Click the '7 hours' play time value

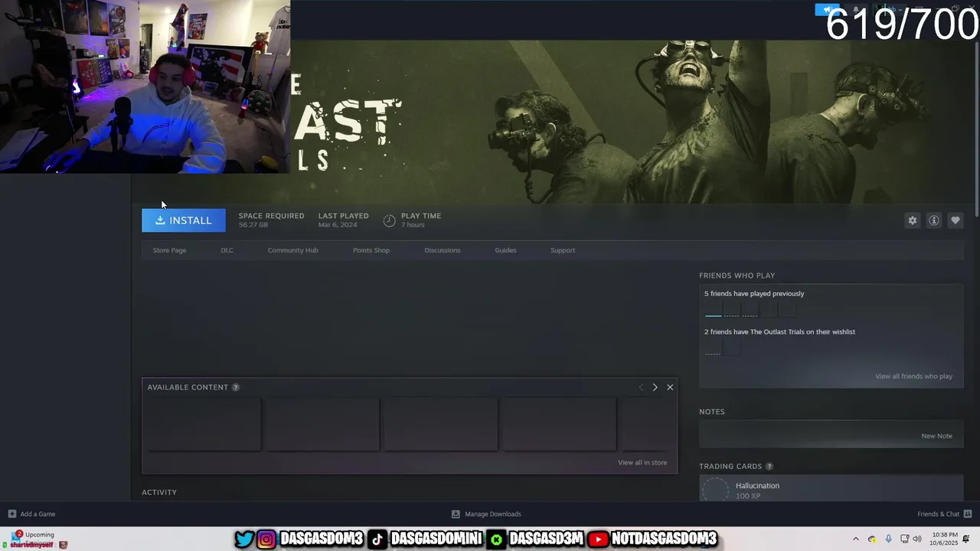[413, 225]
